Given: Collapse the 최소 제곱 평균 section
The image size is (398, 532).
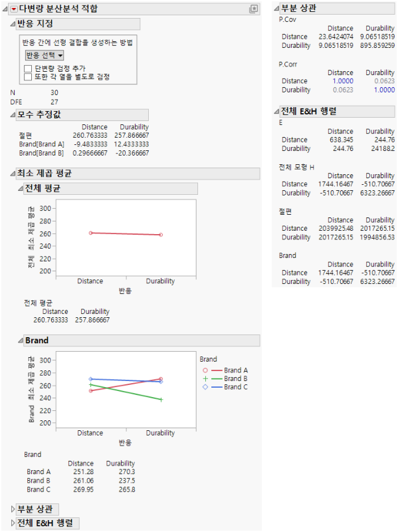Looking at the screenshot, I should point(13,174).
